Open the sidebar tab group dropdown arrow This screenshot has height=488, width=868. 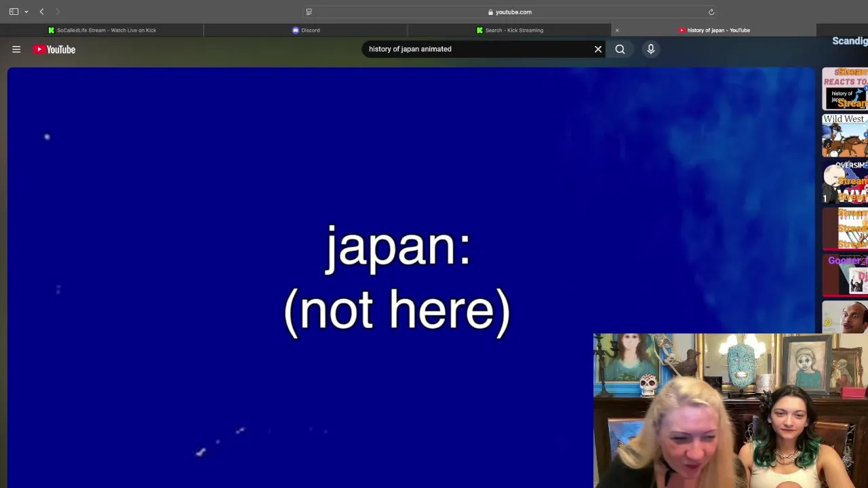pyautogui.click(x=26, y=12)
